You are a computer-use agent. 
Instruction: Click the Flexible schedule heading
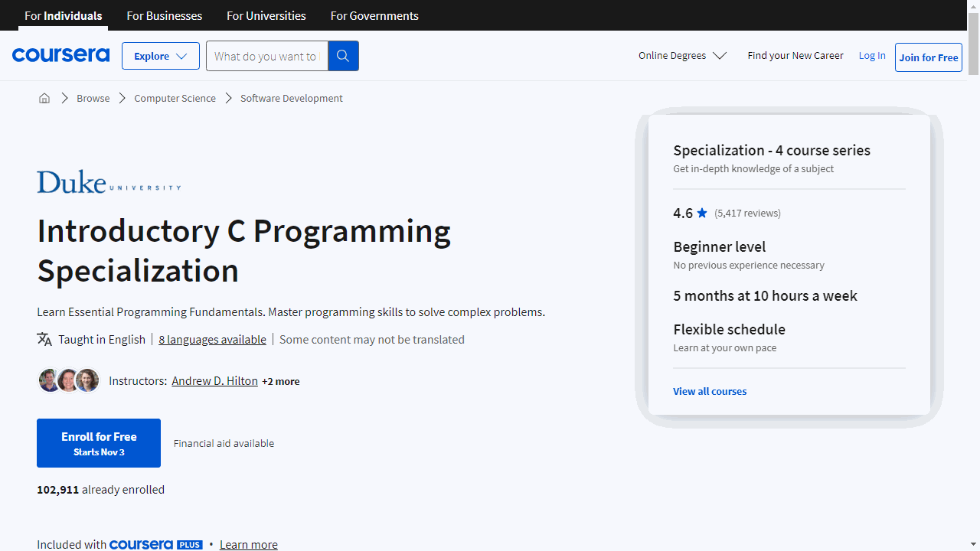click(x=730, y=329)
